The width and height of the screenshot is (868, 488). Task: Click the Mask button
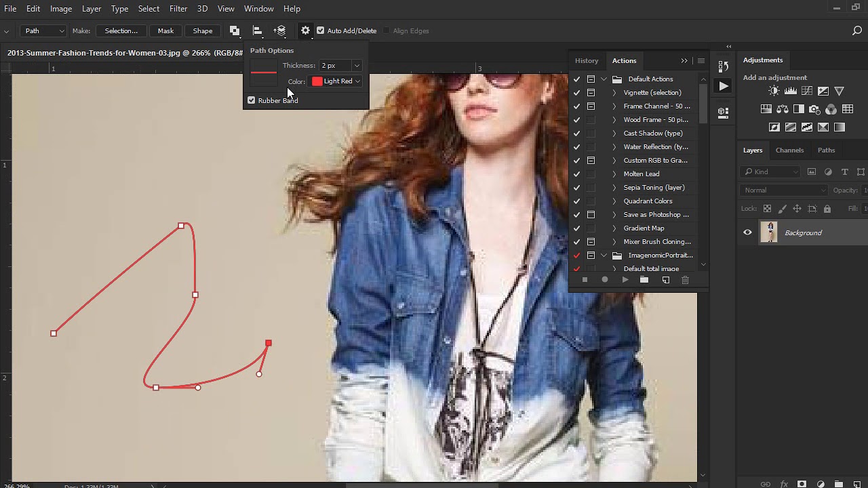[165, 30]
